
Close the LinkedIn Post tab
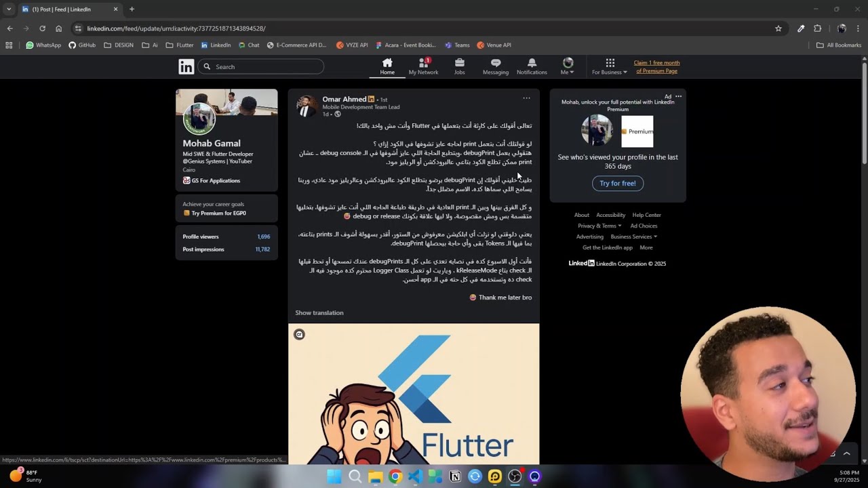click(x=115, y=9)
